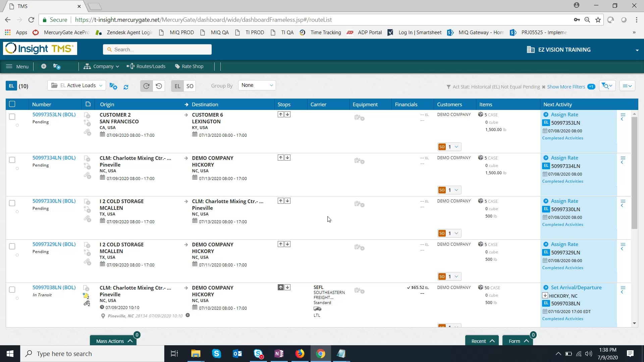
Task: Select the Rate Shop menu item
Action: tap(190, 66)
